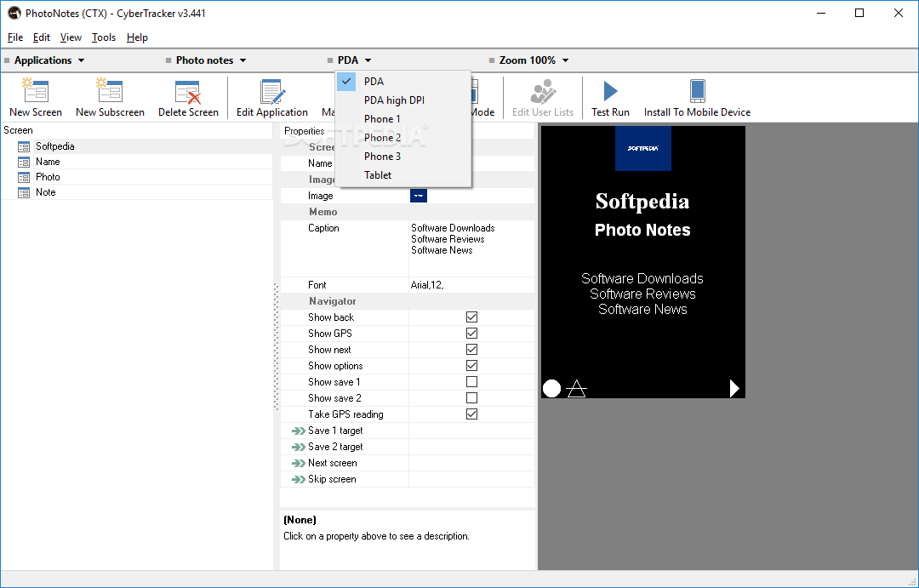The width and height of the screenshot is (919, 588).
Task: Click the Skip screen value cell
Action: point(471,480)
